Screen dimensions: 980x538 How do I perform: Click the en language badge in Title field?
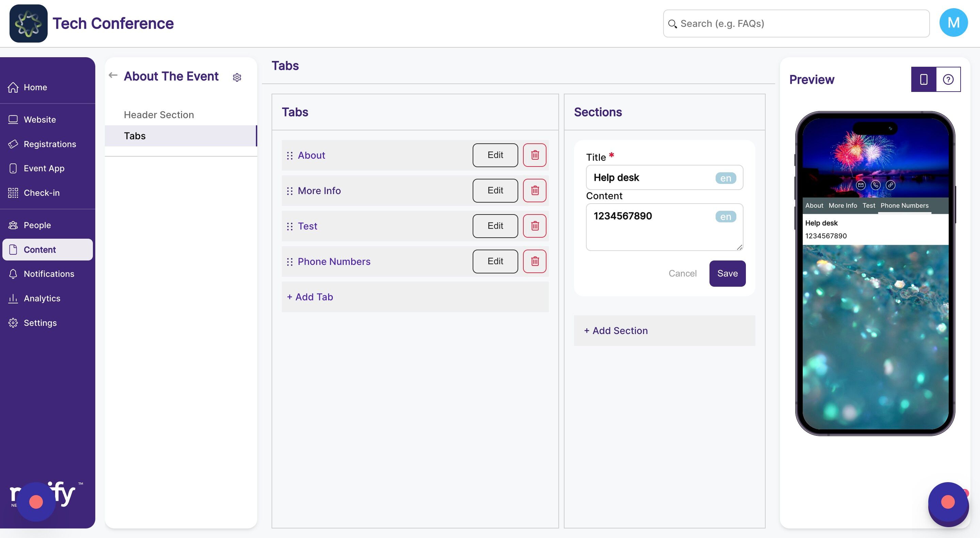[725, 178]
